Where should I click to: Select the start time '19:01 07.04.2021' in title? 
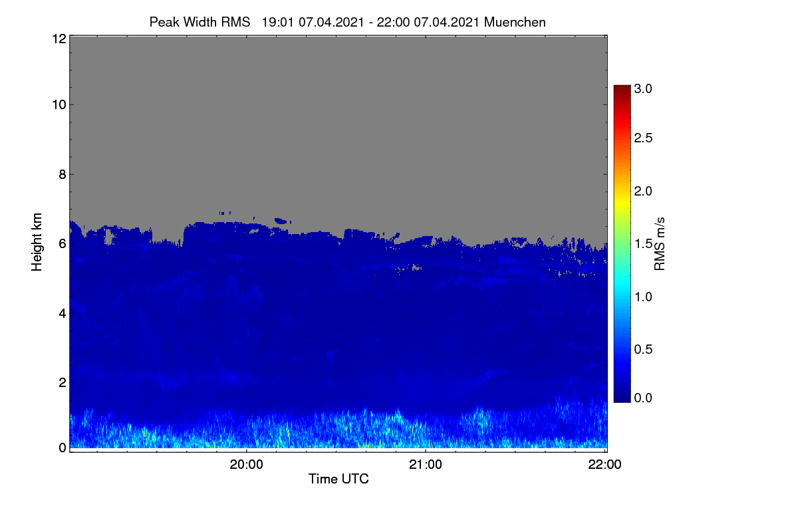313,22
